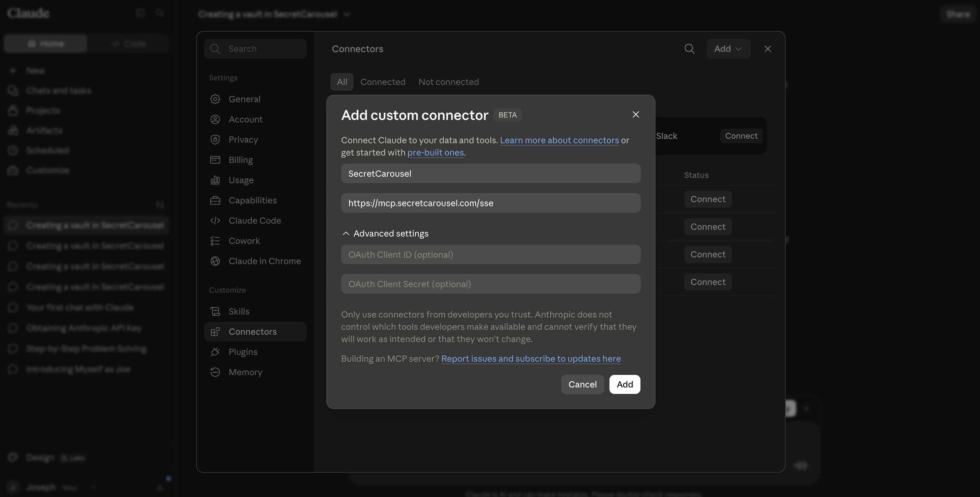Click the settings Search magnifier icon
980x497 pixels.
215,49
